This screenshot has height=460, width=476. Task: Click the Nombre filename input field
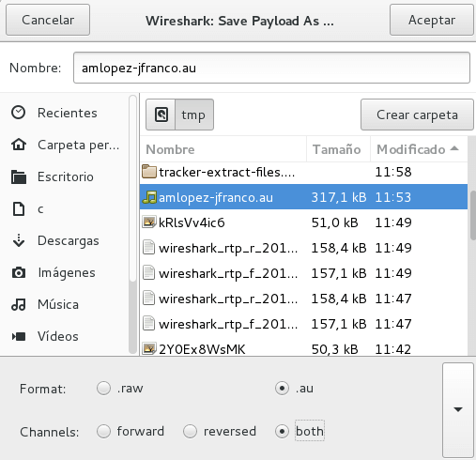click(271, 68)
